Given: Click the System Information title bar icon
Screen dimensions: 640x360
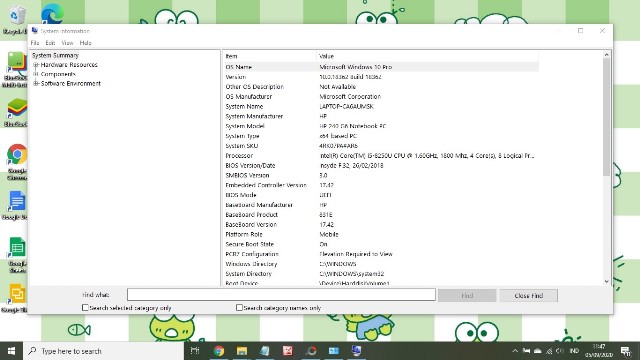Looking at the screenshot, I should pyautogui.click(x=35, y=31).
